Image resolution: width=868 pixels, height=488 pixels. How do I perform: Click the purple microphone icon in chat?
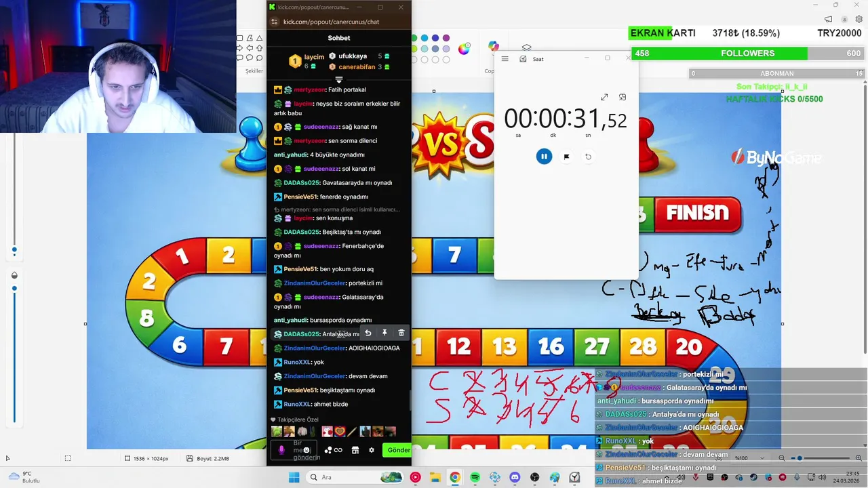tap(281, 450)
